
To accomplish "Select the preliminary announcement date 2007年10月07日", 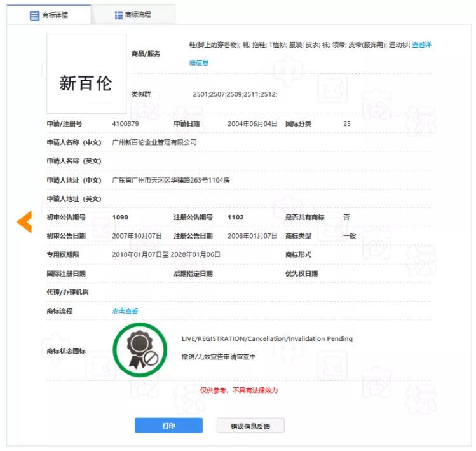I will tap(137, 236).
